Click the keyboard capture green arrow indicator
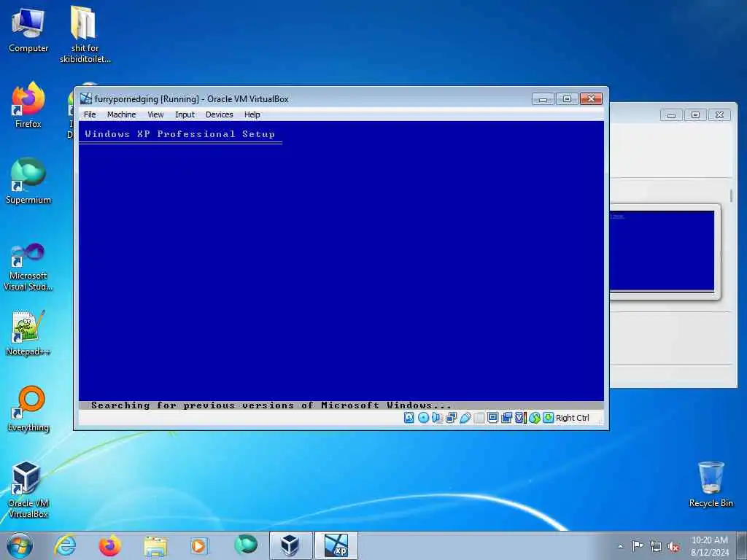The height and width of the screenshot is (560, 747). (549, 418)
